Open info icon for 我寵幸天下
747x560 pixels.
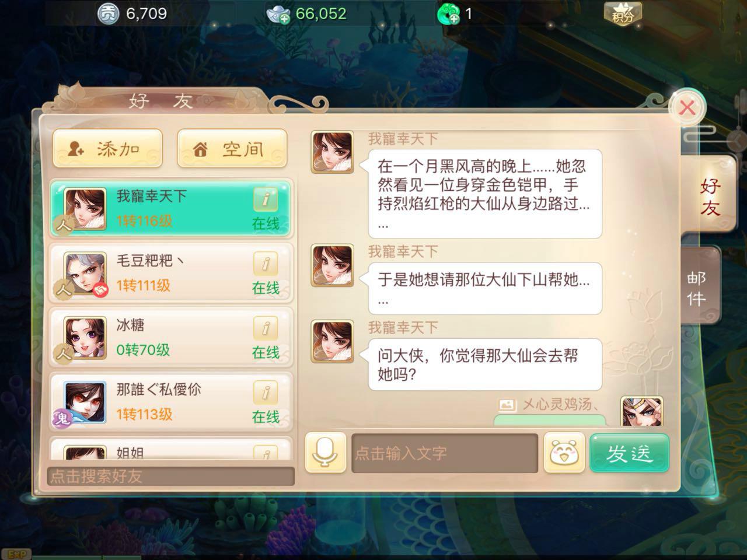[266, 199]
